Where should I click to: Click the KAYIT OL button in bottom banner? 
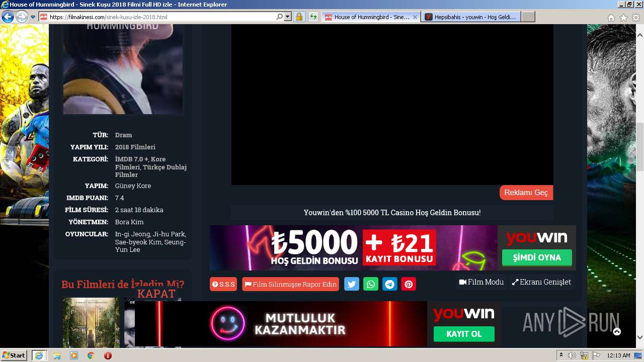(x=464, y=334)
